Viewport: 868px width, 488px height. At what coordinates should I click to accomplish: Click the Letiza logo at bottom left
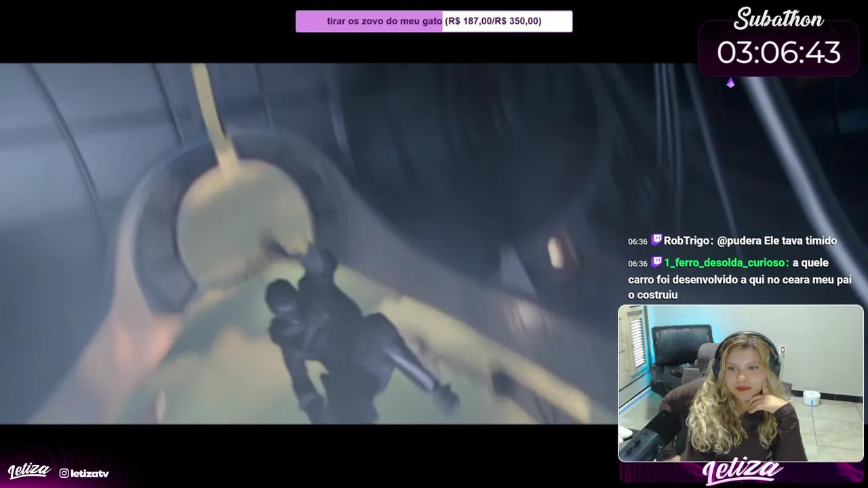29,471
